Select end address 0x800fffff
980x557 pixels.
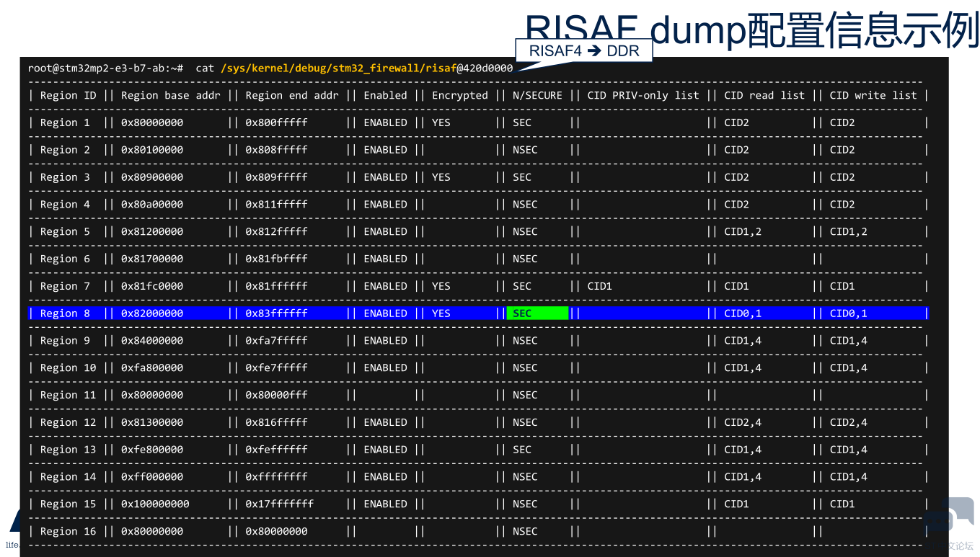(x=277, y=122)
